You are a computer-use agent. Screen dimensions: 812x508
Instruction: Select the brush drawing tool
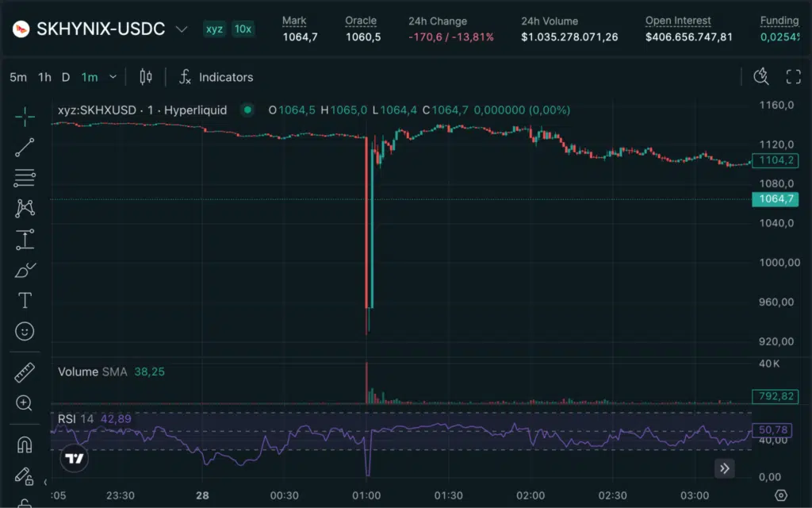(x=25, y=270)
